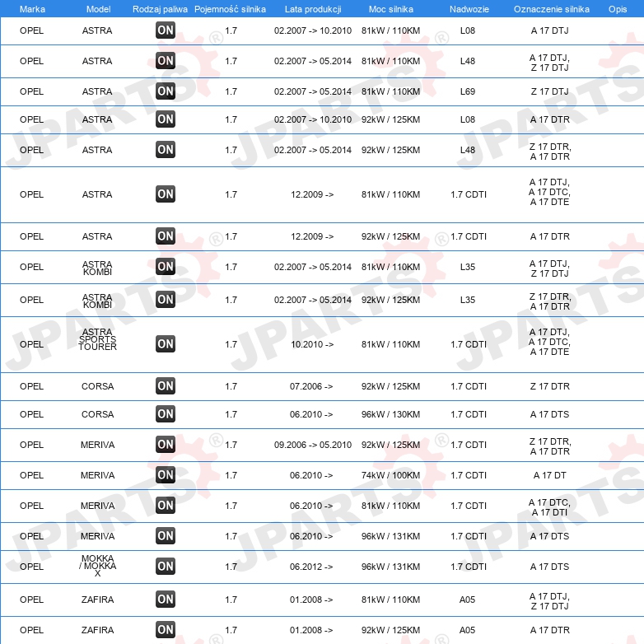
Task: Click the A05 body cell in the Zafira 81kW row
Action: tap(468, 600)
